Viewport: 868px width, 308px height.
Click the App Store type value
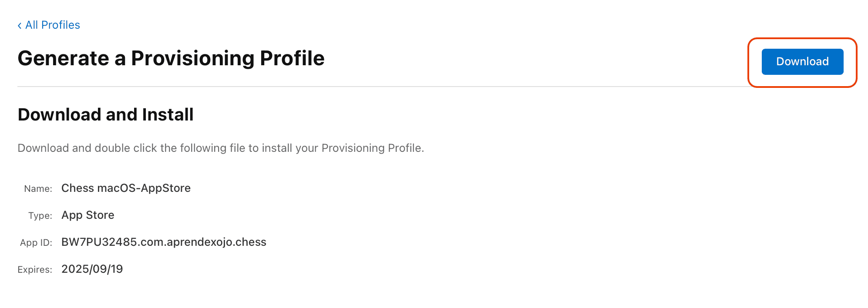pyautogui.click(x=87, y=215)
